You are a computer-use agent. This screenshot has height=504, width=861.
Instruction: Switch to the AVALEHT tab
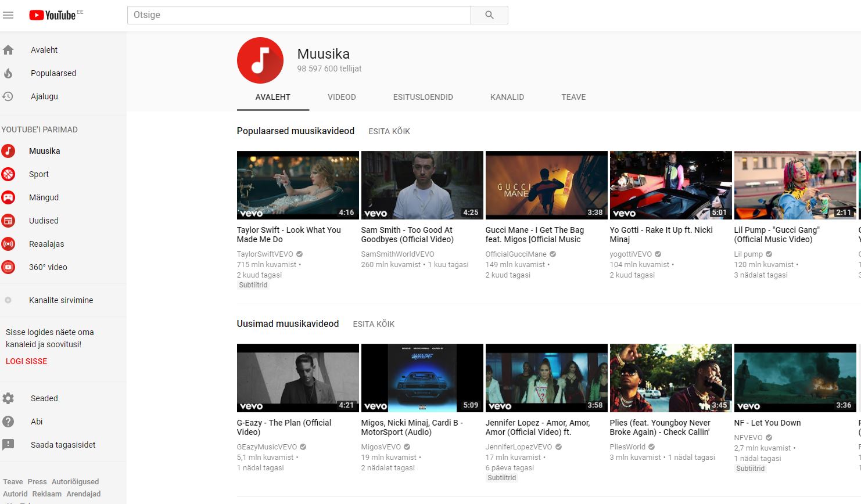click(x=273, y=97)
